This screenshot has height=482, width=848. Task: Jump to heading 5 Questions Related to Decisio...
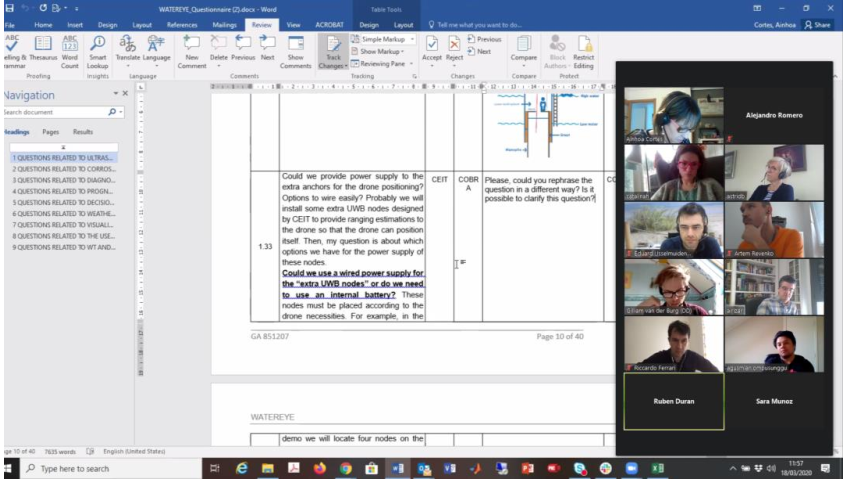tap(64, 203)
